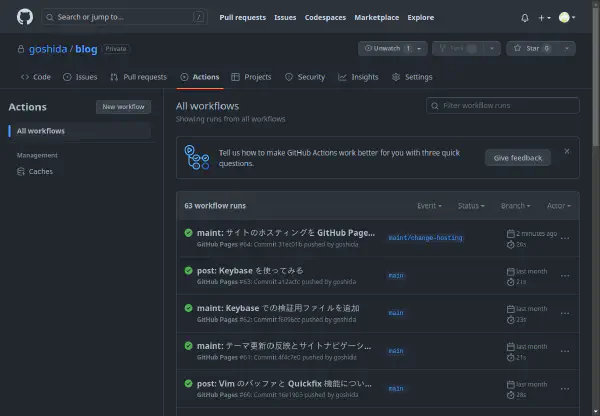This screenshot has height=416, width=600.
Task: Click the Search or jump to field
Action: point(125,17)
